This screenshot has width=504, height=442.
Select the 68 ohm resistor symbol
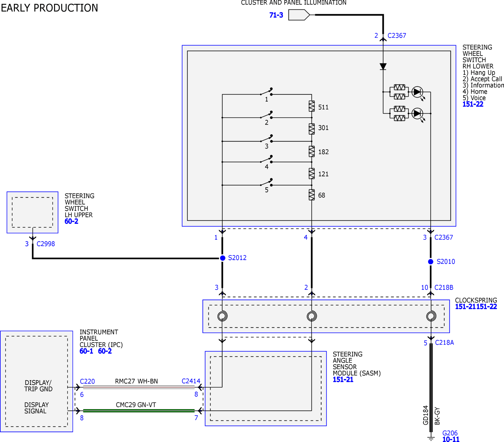pyautogui.click(x=312, y=195)
